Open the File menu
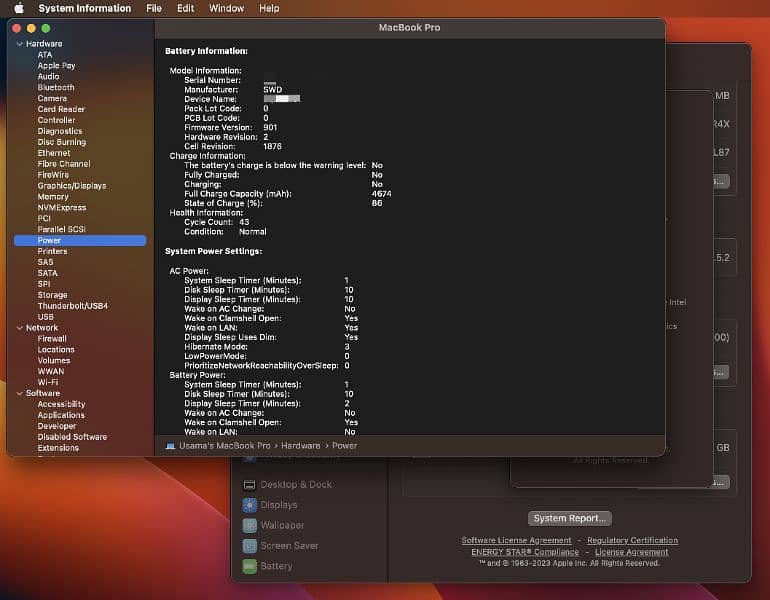The image size is (770, 600). point(154,8)
